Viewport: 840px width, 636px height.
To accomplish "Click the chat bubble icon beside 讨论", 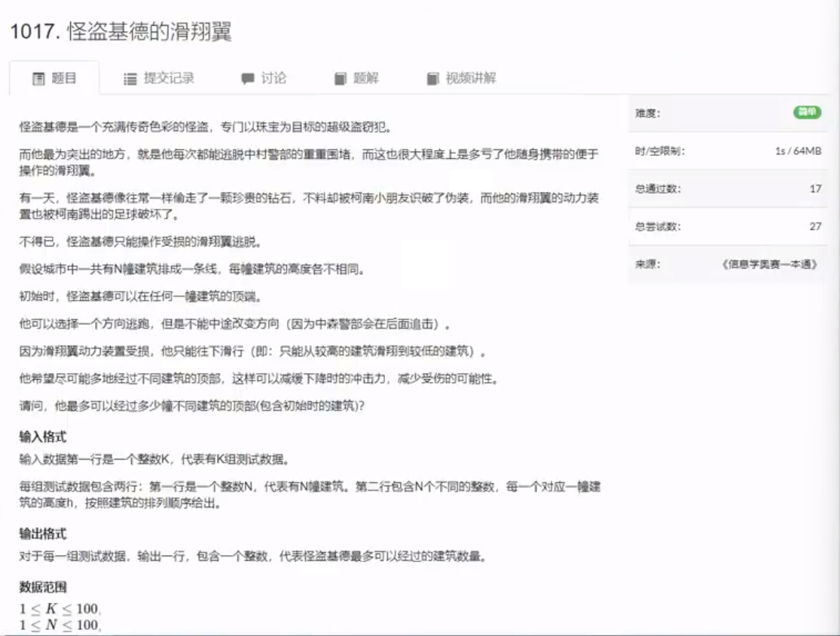I will click(248, 79).
